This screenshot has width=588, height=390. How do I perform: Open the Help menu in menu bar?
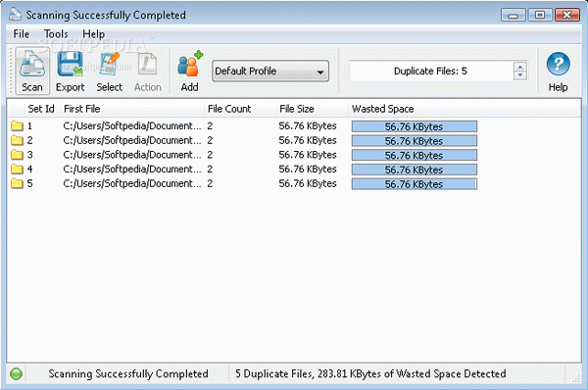tap(93, 34)
